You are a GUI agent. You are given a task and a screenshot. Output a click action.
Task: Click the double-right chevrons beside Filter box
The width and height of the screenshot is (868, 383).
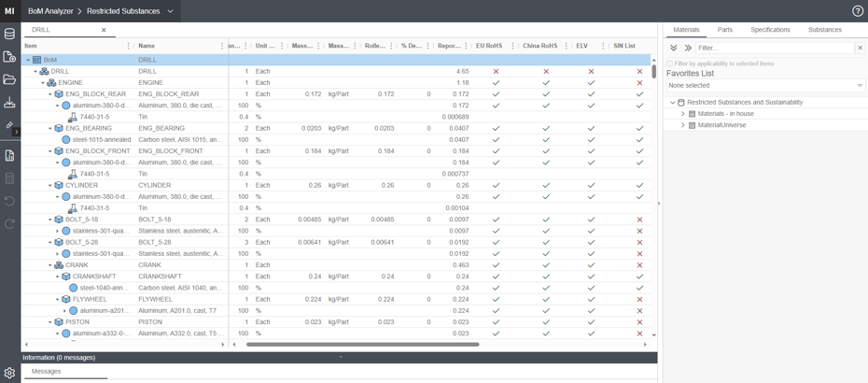coord(688,48)
